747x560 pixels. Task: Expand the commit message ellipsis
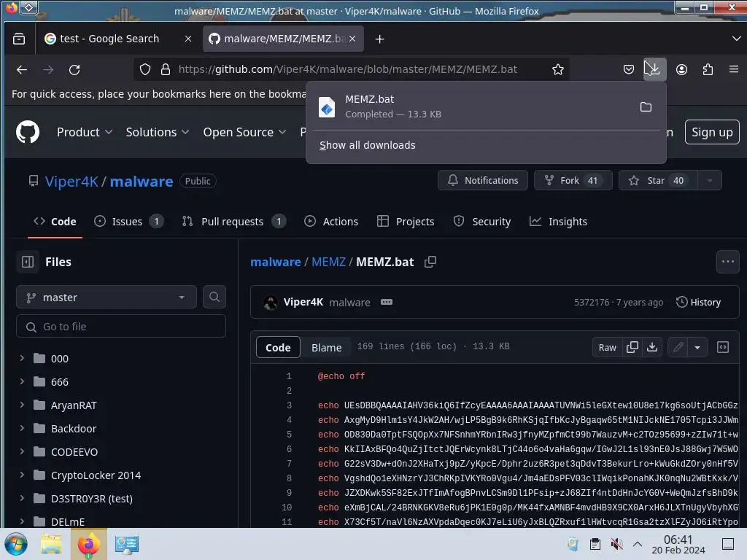coord(387,302)
